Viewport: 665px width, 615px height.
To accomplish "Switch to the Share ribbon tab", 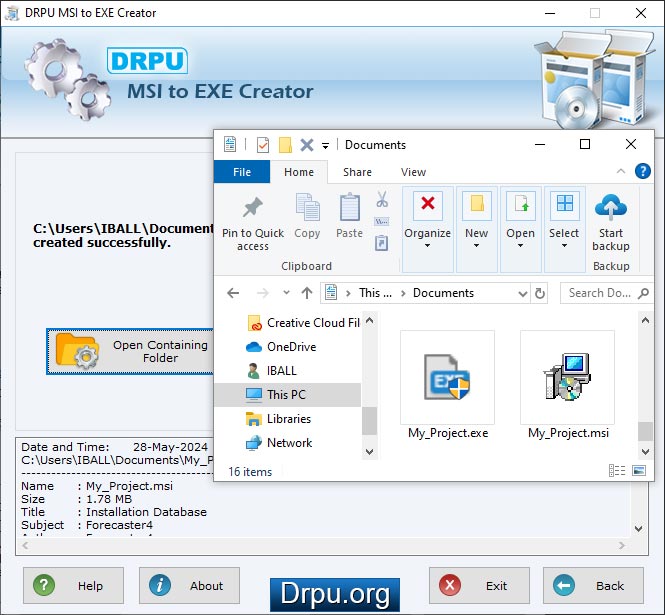I will 357,172.
